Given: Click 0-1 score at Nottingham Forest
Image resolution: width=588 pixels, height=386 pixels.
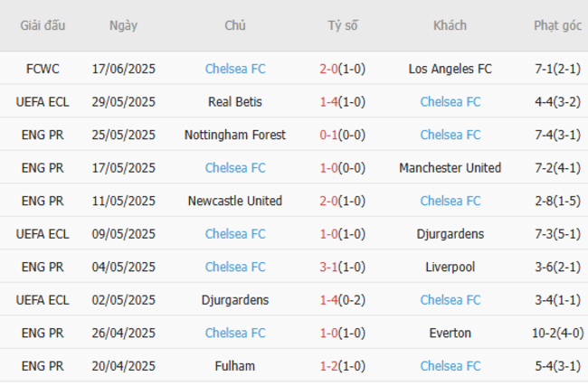Looking at the screenshot, I should coord(329,135).
